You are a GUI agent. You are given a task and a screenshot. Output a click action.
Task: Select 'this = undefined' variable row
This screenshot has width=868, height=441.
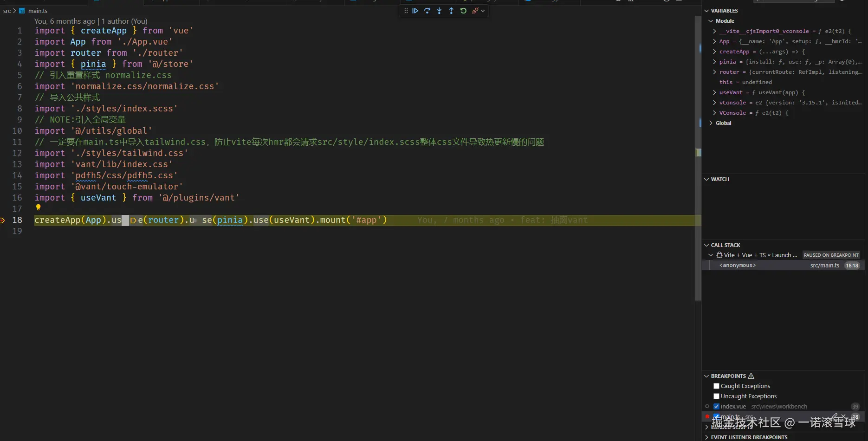[x=783, y=82]
